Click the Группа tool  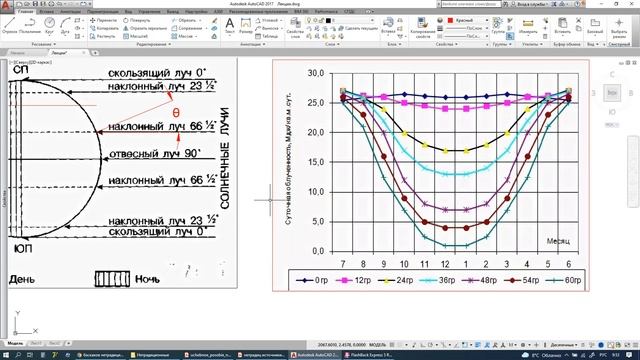(498, 25)
